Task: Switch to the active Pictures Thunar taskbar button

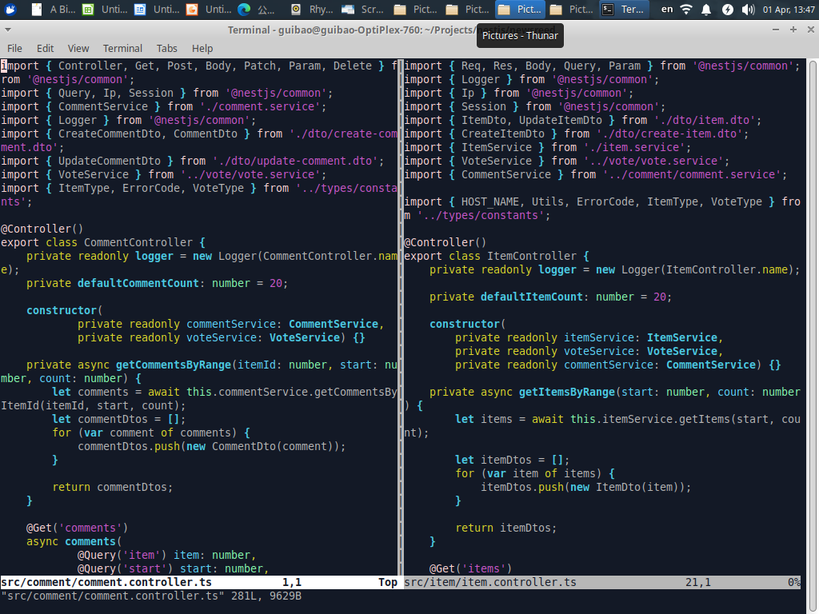Action: [520, 9]
